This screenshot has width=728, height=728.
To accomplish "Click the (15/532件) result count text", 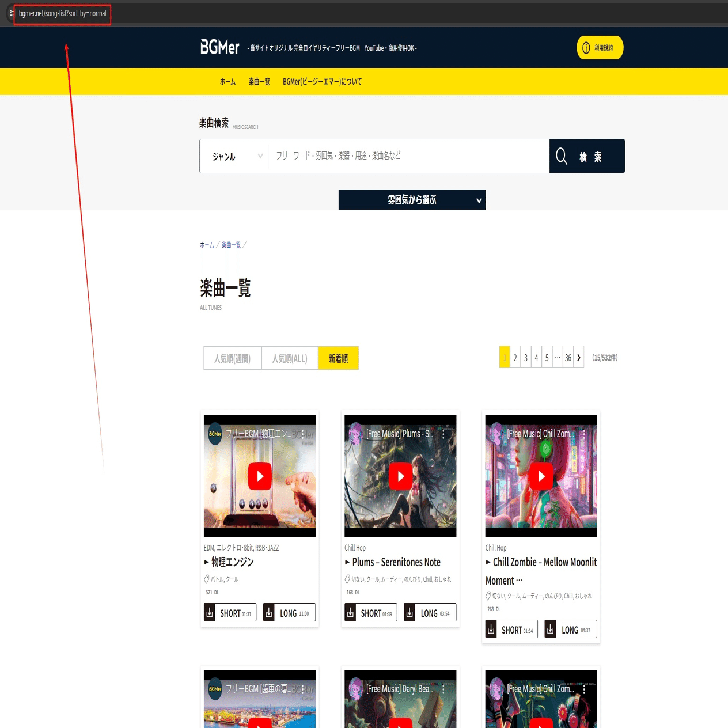I will point(605,358).
